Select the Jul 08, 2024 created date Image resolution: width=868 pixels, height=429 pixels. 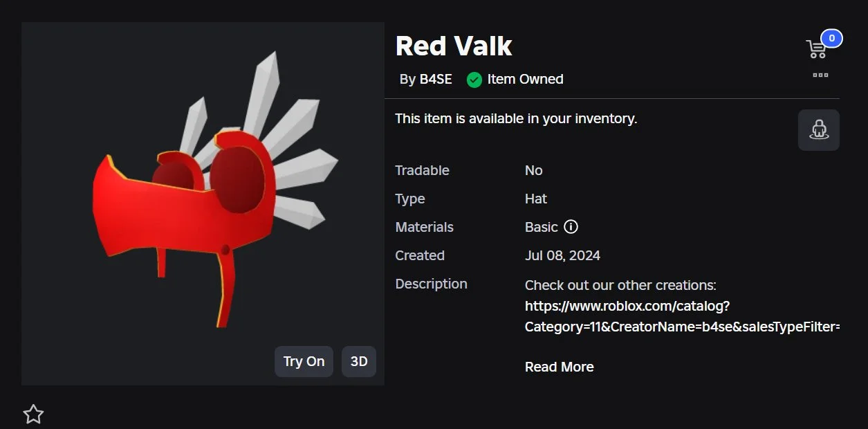(562, 255)
